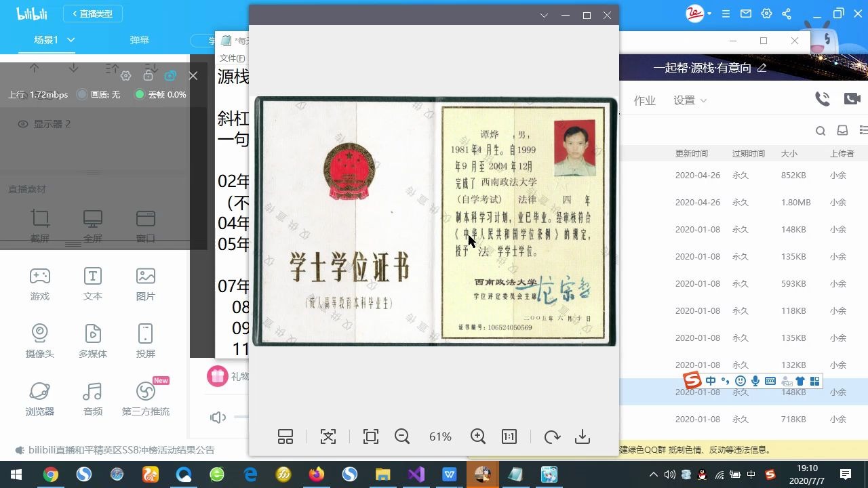The width and height of the screenshot is (868, 488).
Task: Select the file row sized 852KB
Action: point(744,175)
